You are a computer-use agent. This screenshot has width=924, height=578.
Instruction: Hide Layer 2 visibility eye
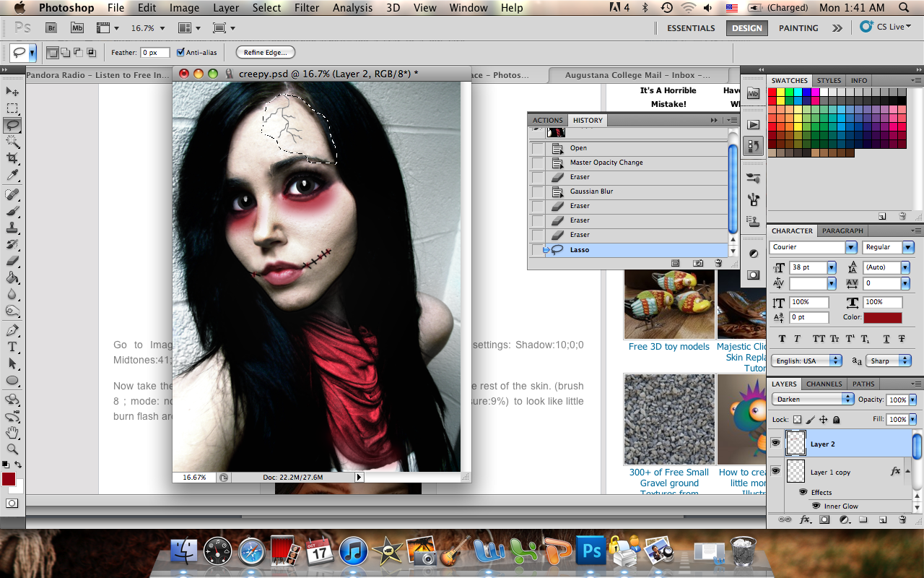[776, 444]
